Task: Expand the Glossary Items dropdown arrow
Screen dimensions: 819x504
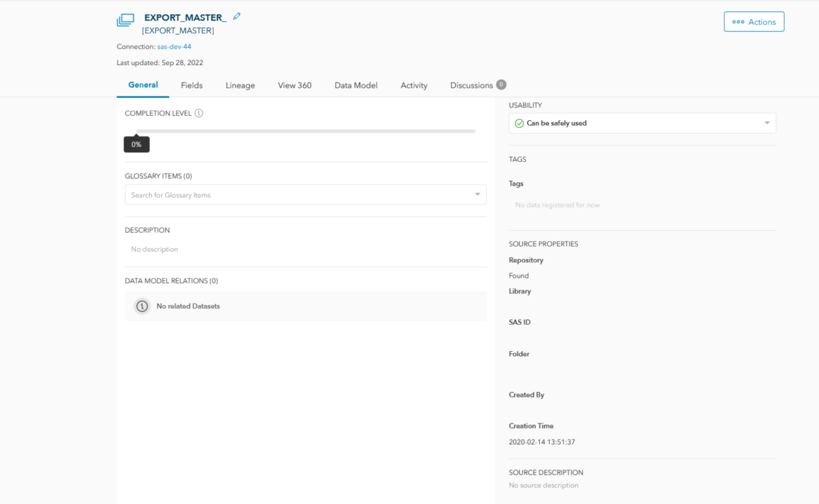Action: coord(477,195)
